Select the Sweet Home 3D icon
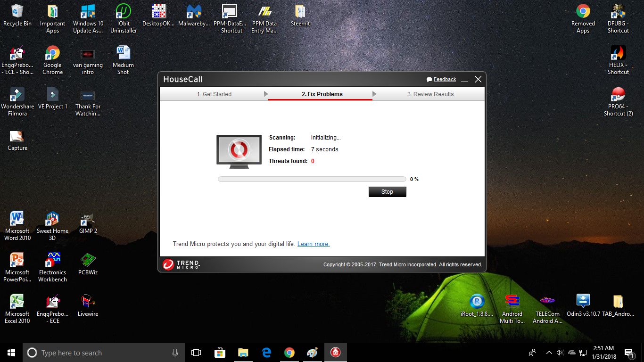The image size is (644, 362). click(x=52, y=226)
